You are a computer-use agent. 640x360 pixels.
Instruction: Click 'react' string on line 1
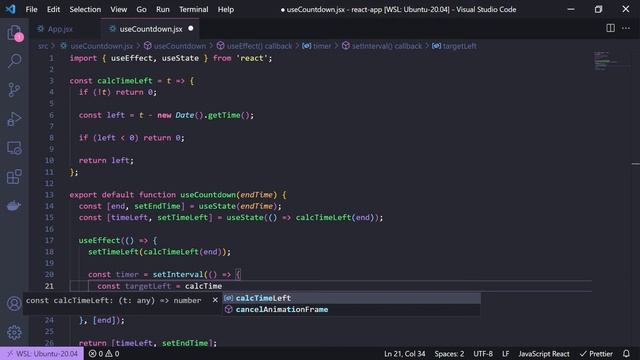251,58
